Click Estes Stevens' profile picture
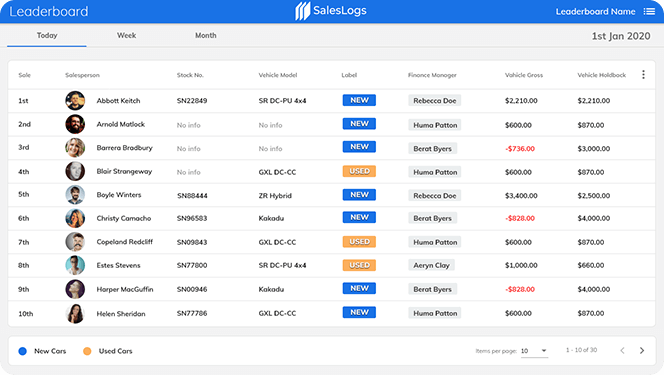 point(75,265)
